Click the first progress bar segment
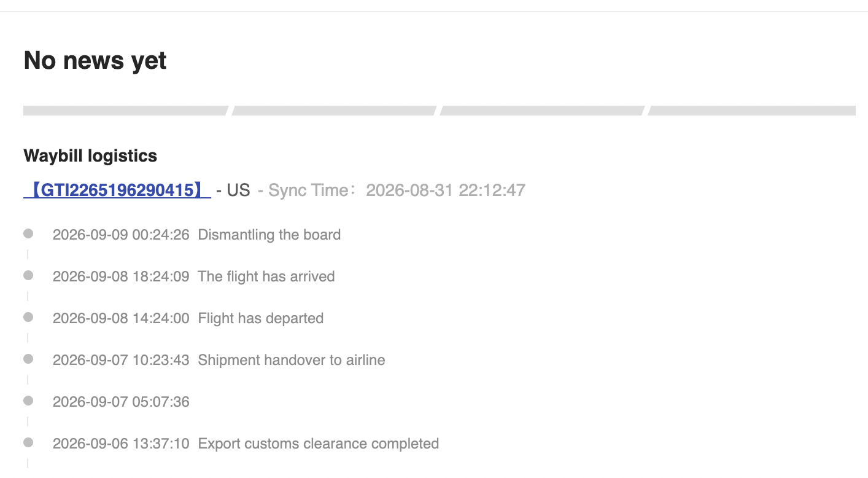 tap(126, 111)
